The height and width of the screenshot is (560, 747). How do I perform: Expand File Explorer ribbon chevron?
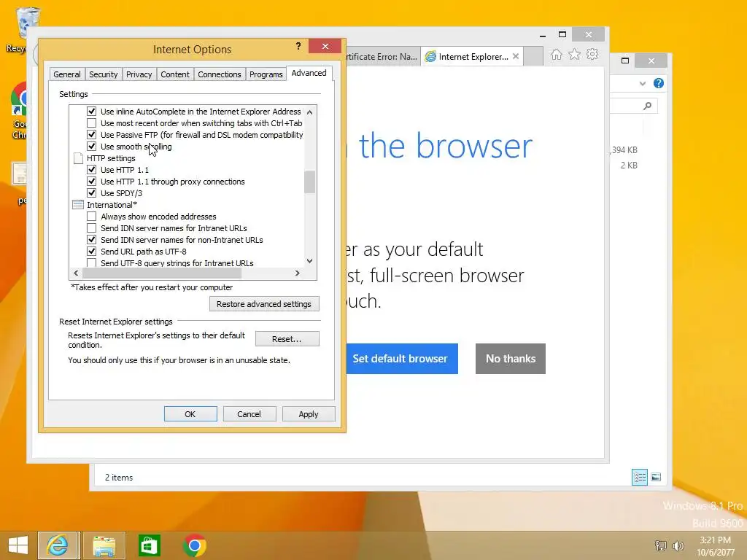(642, 83)
